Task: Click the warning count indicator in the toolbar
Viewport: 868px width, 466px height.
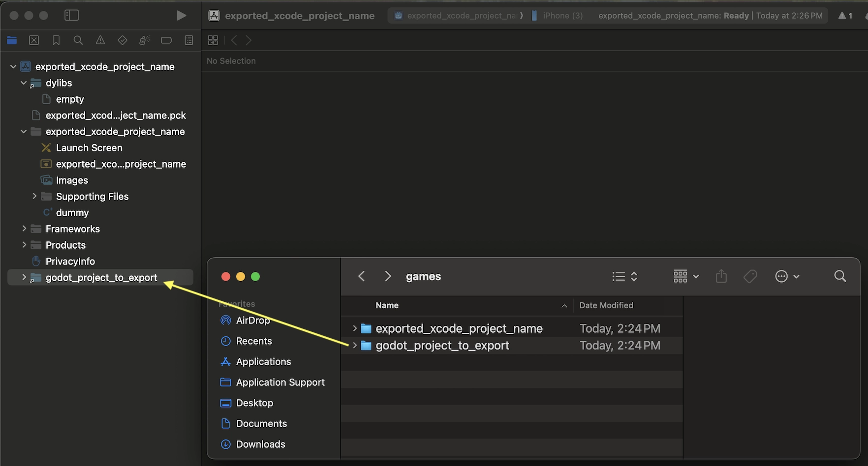Action: [845, 15]
